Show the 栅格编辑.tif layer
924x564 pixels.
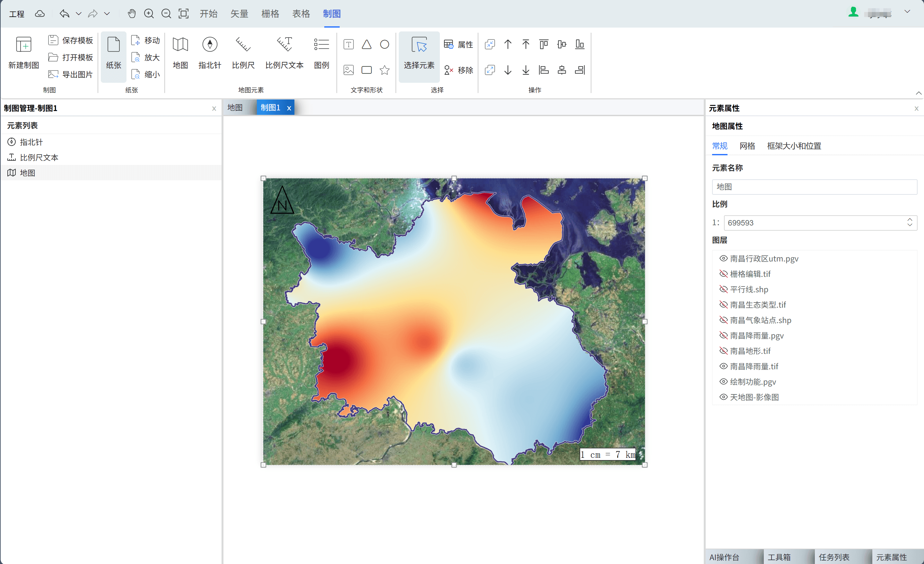tap(723, 274)
